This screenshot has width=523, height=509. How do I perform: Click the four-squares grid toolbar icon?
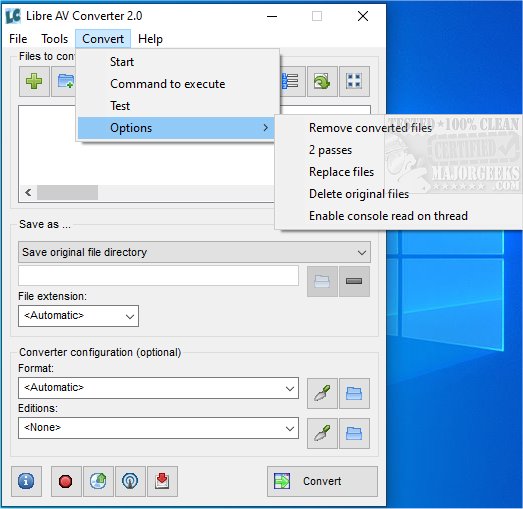pos(354,81)
